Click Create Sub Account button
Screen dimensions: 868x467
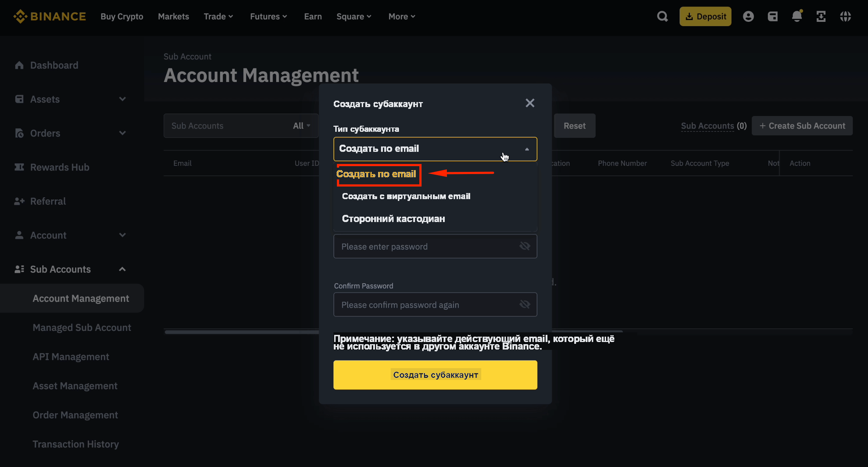[802, 126]
